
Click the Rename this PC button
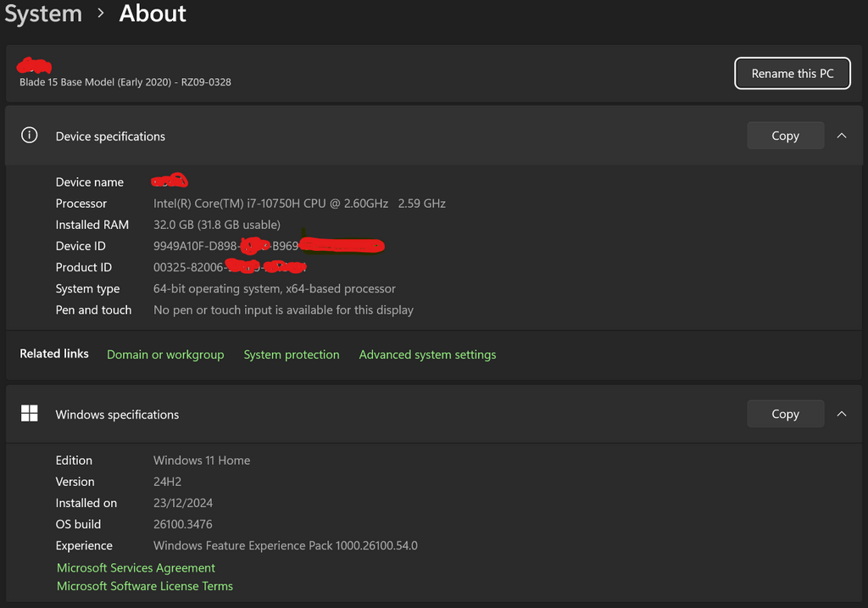click(x=793, y=73)
